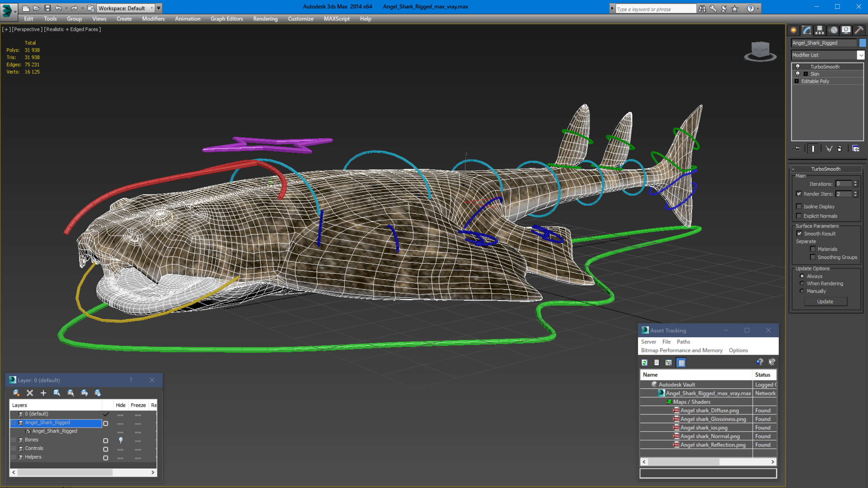Switch Asset Tracking to Table View
Viewport: 868px width, 488px height.
click(x=681, y=363)
